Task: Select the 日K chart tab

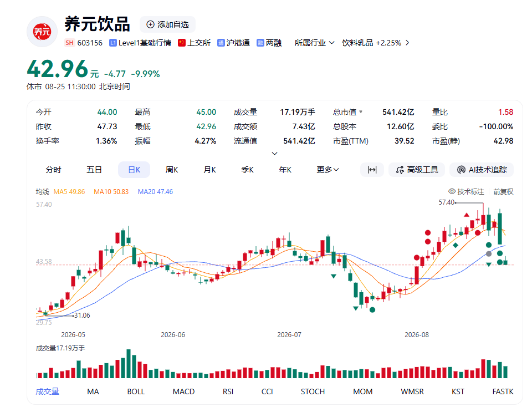Action: click(134, 170)
